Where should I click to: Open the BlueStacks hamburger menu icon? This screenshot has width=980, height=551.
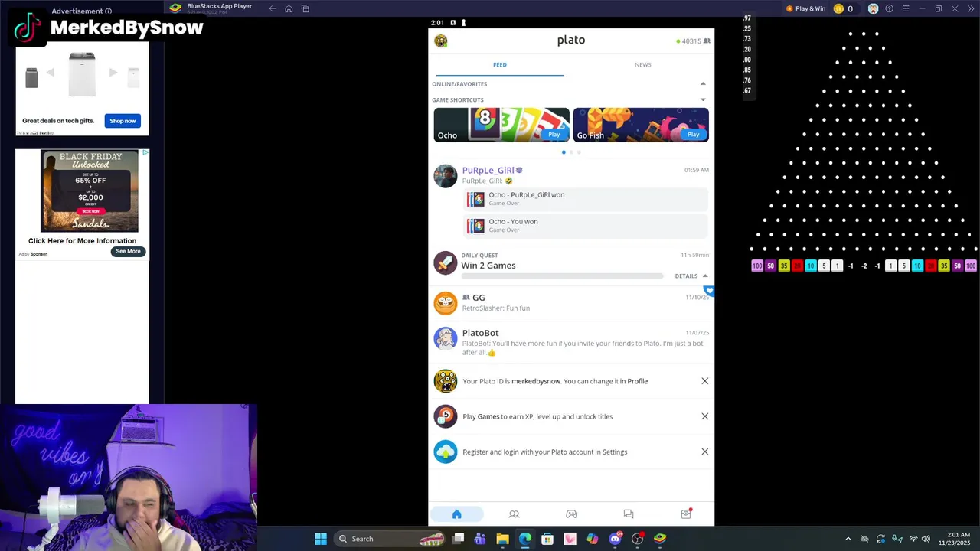(906, 8)
